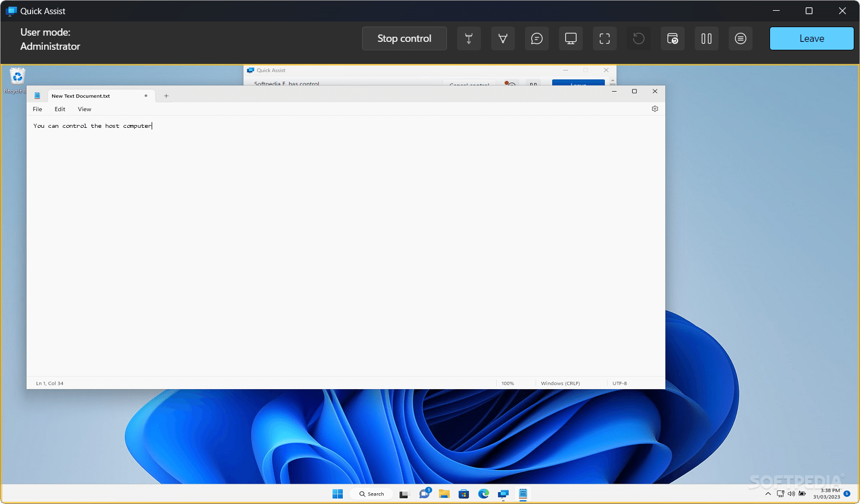
Task: Open Notepad's View menu
Action: (x=84, y=109)
